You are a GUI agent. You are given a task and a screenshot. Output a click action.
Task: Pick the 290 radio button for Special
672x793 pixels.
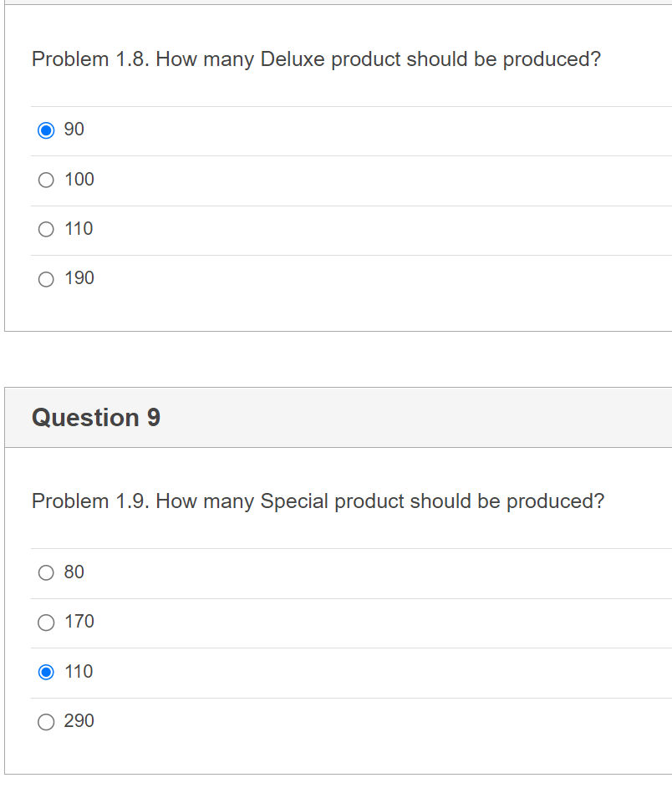[47, 722]
